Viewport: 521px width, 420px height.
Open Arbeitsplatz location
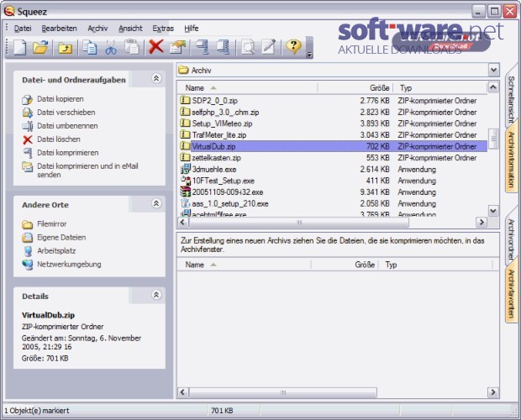tap(56, 251)
